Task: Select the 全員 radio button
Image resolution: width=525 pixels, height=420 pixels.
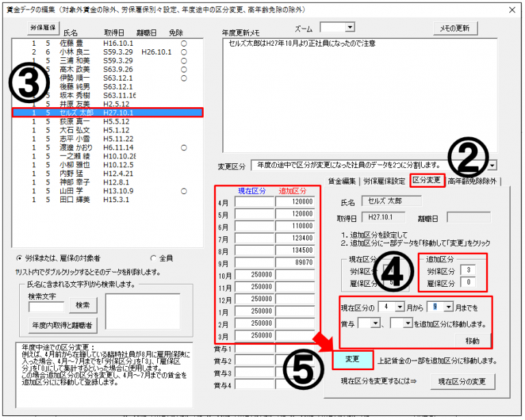Action: (154, 258)
